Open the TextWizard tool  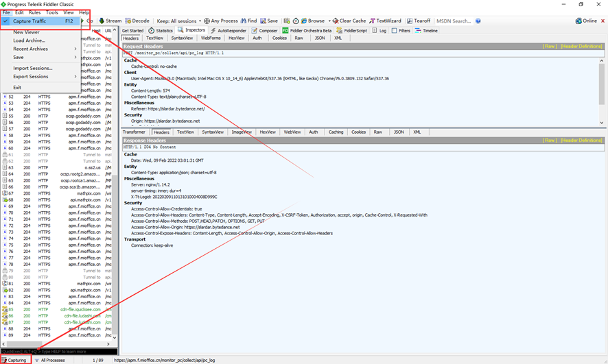(x=385, y=21)
